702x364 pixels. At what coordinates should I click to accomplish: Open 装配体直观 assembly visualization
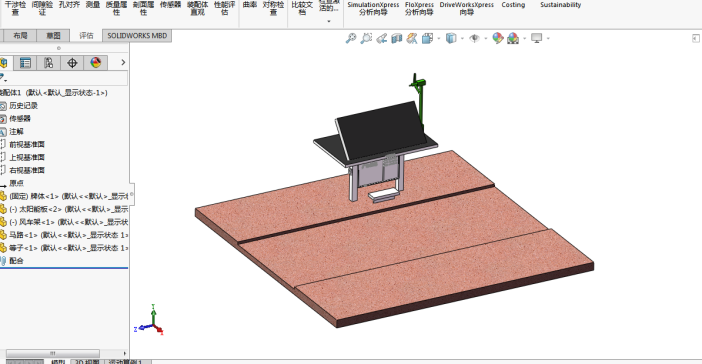(197, 8)
